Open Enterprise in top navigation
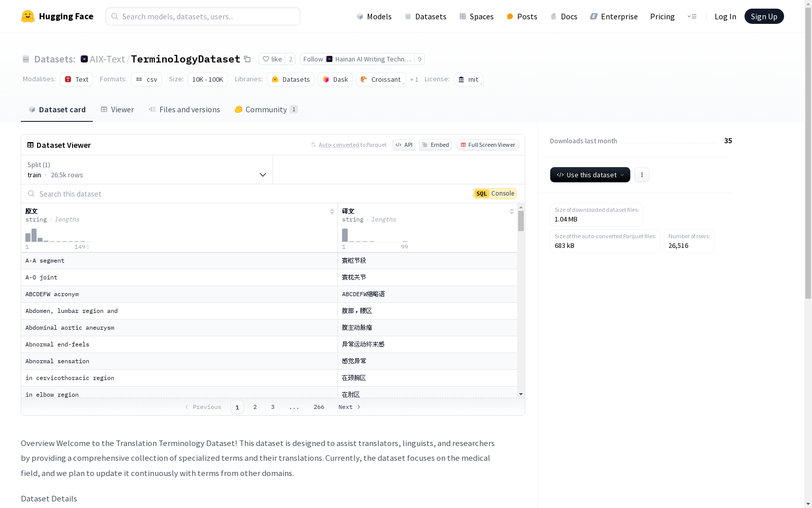The height and width of the screenshot is (508, 812). click(x=614, y=16)
